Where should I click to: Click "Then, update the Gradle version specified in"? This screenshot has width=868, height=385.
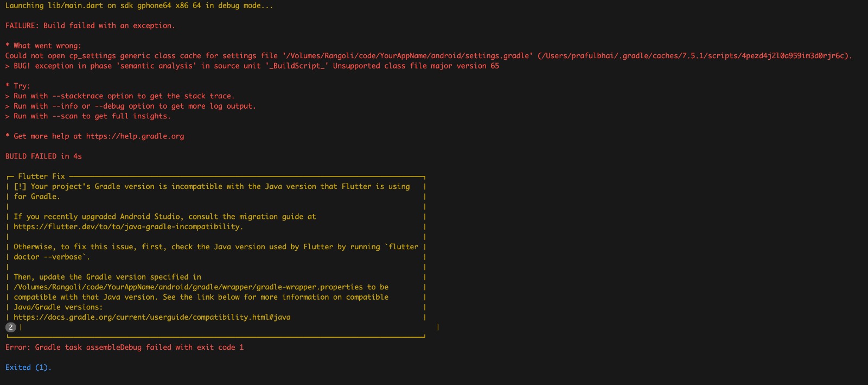107,277
